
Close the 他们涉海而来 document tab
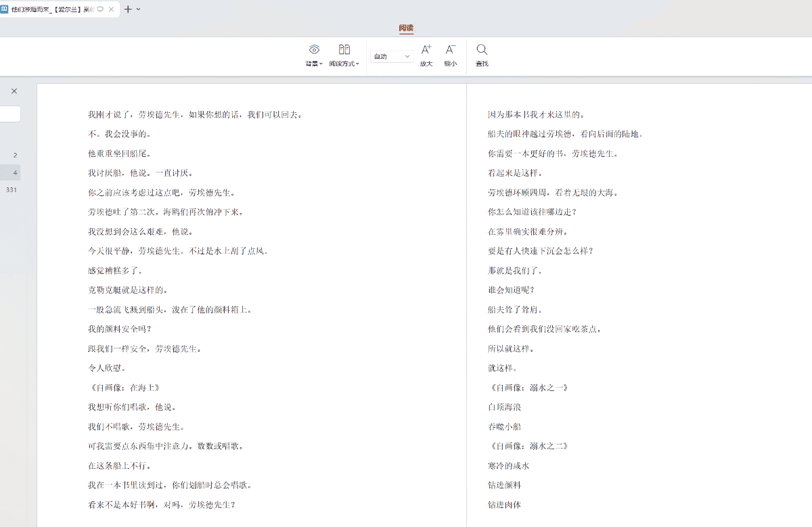[112, 9]
